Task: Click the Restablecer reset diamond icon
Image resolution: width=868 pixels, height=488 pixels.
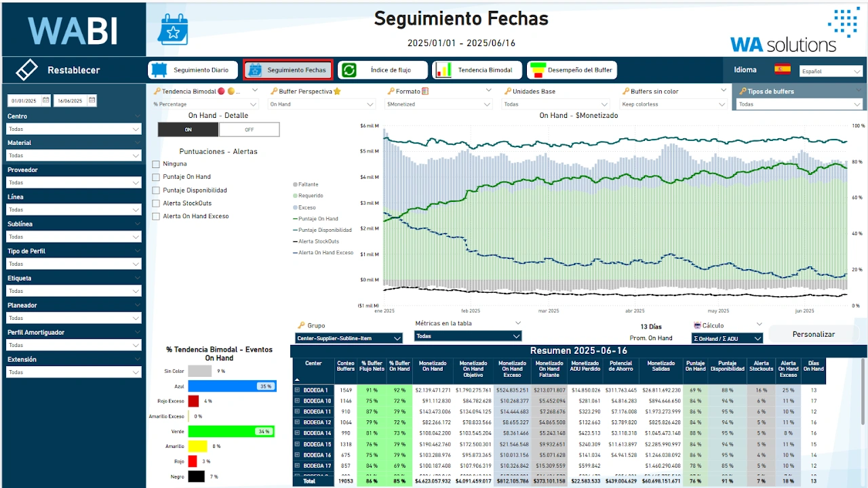Action: (26, 70)
